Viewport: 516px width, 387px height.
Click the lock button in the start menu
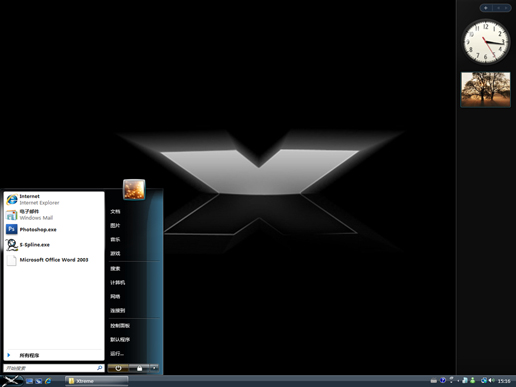[x=139, y=368]
